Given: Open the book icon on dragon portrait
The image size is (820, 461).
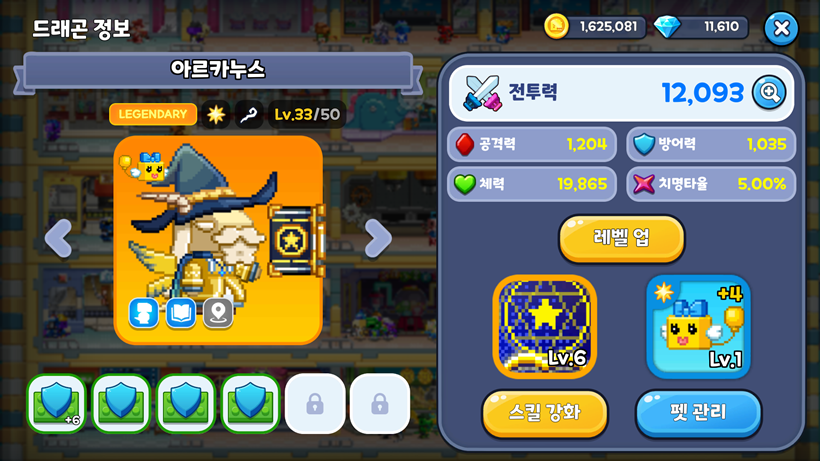Looking at the screenshot, I should point(181,313).
